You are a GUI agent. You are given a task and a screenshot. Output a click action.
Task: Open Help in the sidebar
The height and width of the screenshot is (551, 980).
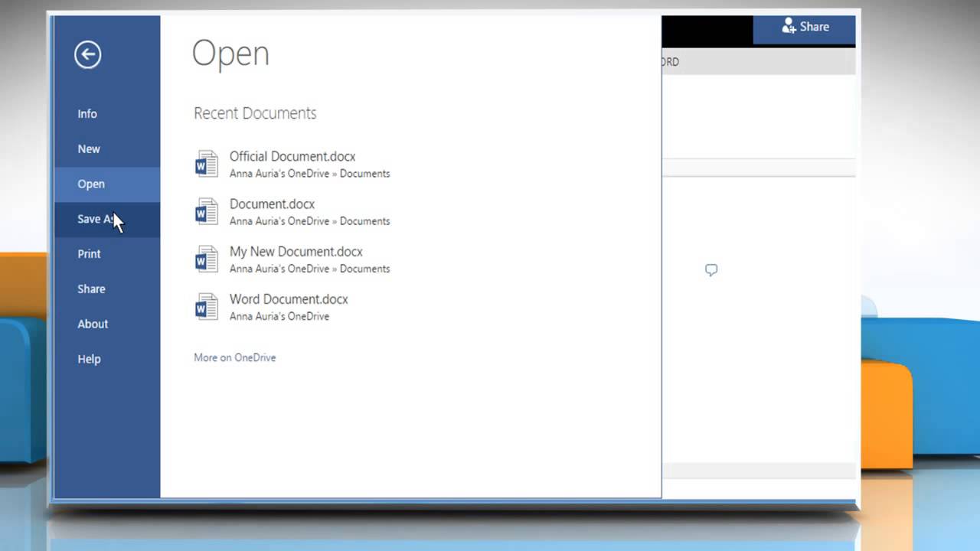(x=107, y=359)
